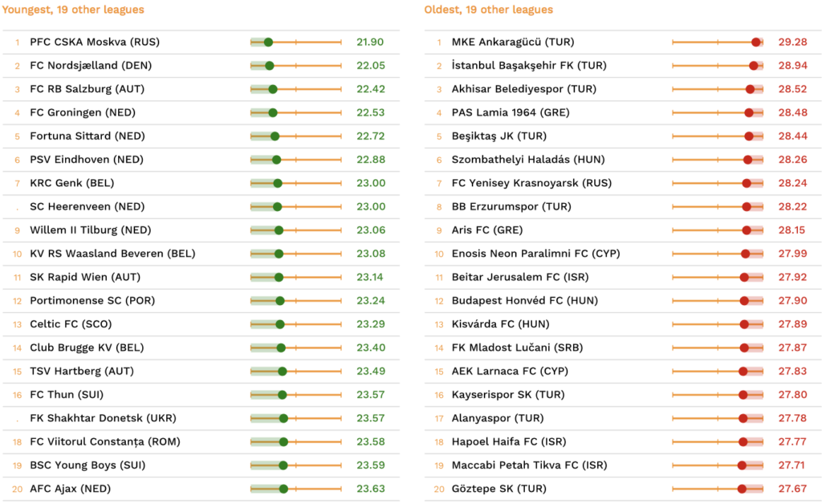Click KV RS Waasland Beveren (BEL)
The width and height of the screenshot is (822, 504).
coord(112,254)
